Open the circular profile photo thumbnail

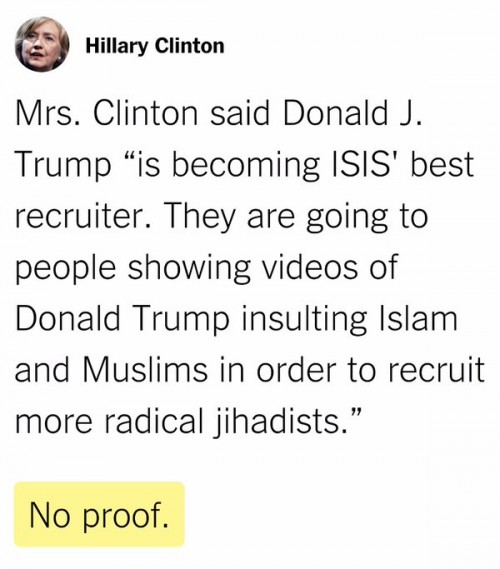(x=42, y=45)
